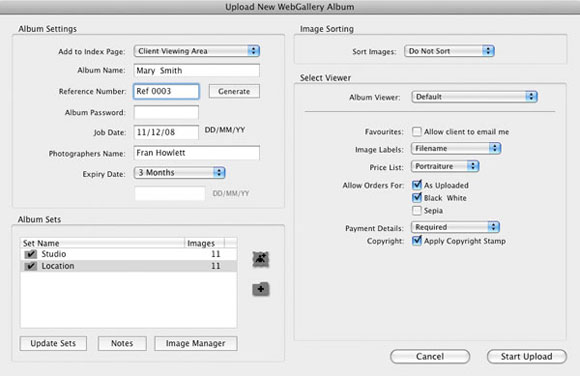Click the Update Sets button
Image resolution: width=580 pixels, height=376 pixels.
point(53,343)
